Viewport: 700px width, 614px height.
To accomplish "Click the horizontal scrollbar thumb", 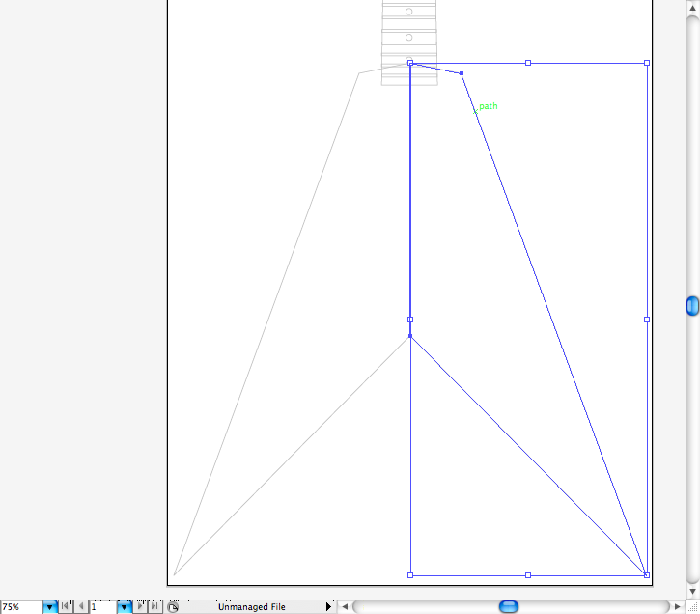I will click(509, 607).
